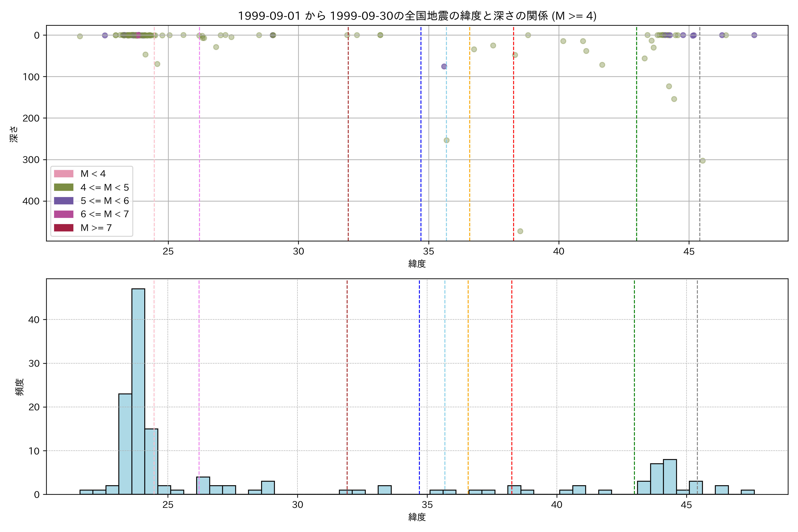Click the scatter point near depth 250

pyautogui.click(x=446, y=140)
